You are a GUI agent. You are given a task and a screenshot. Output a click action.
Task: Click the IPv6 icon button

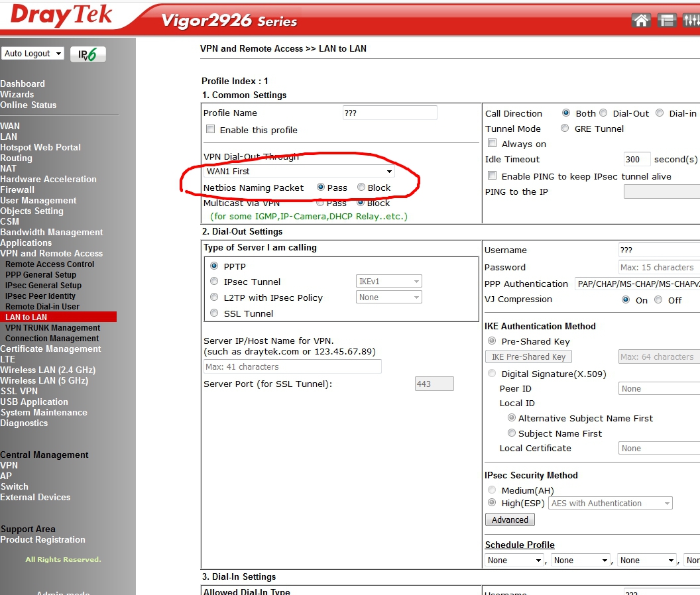coord(87,54)
